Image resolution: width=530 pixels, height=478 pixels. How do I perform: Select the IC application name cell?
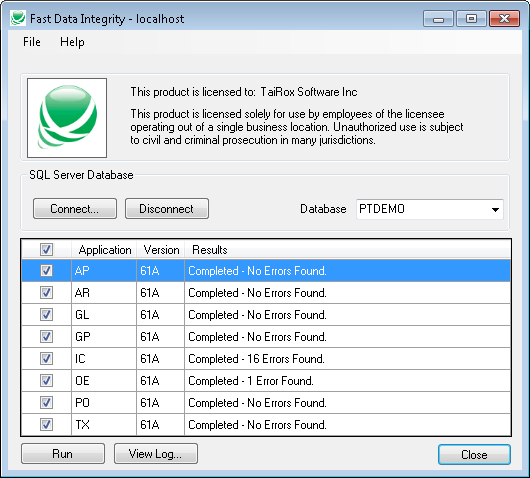point(104,358)
